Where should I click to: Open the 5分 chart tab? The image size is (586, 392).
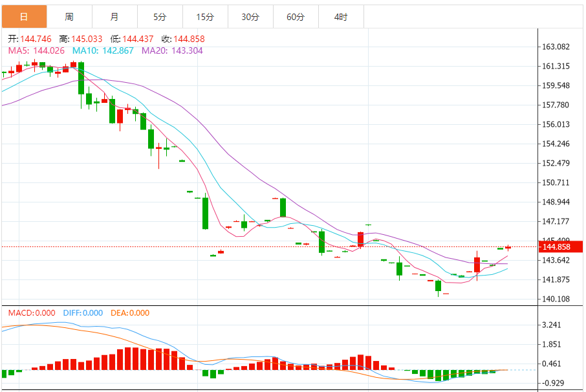tap(160, 17)
